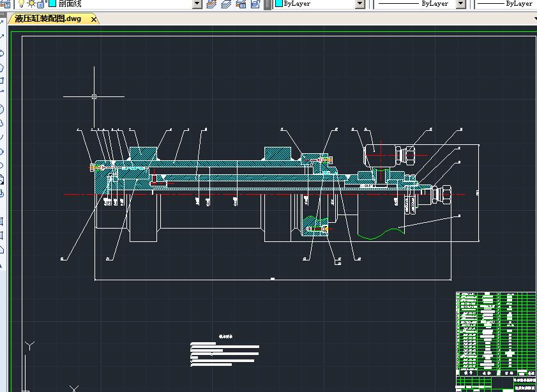Expand the ByLayer color dropdown arrow
537x392 pixels.
(359, 4)
